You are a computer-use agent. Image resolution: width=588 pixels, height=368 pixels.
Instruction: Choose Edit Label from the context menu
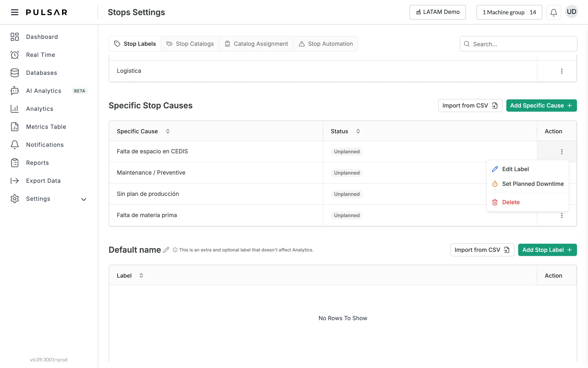tap(528, 169)
